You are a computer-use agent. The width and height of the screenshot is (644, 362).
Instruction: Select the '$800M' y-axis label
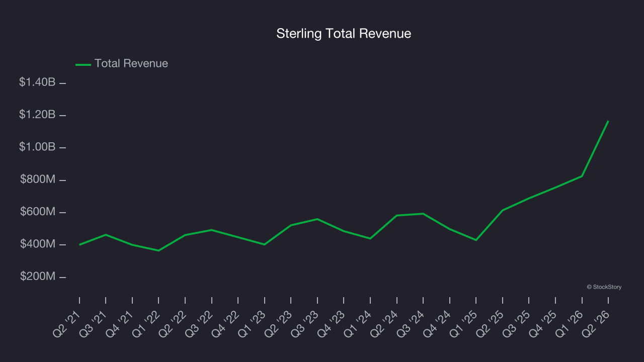[38, 179]
